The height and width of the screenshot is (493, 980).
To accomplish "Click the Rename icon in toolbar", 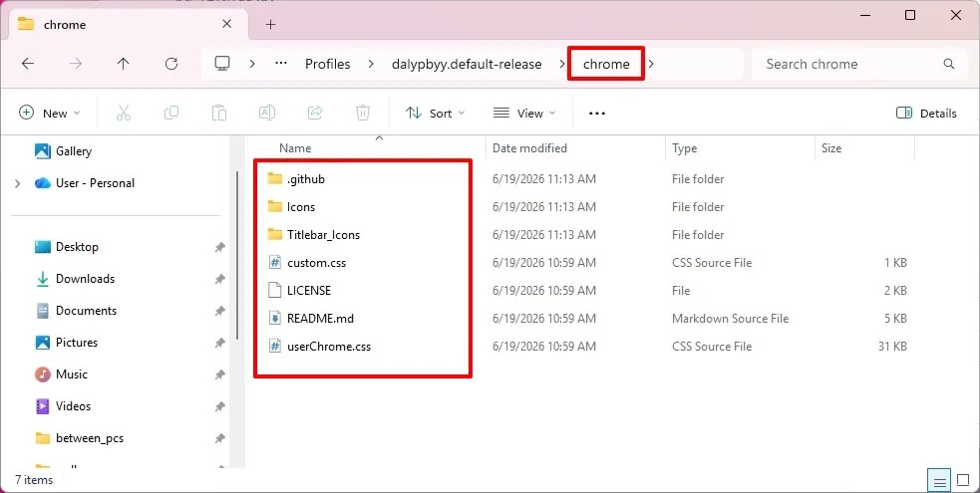I will point(267,113).
